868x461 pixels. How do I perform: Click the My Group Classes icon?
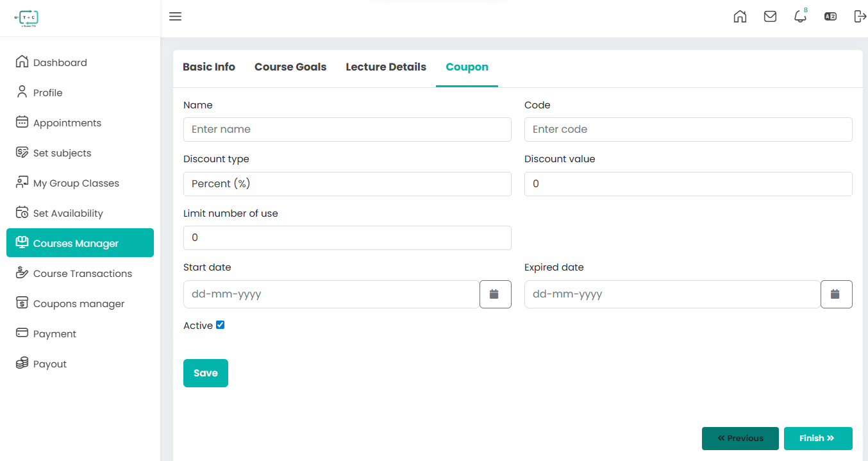pos(22,182)
